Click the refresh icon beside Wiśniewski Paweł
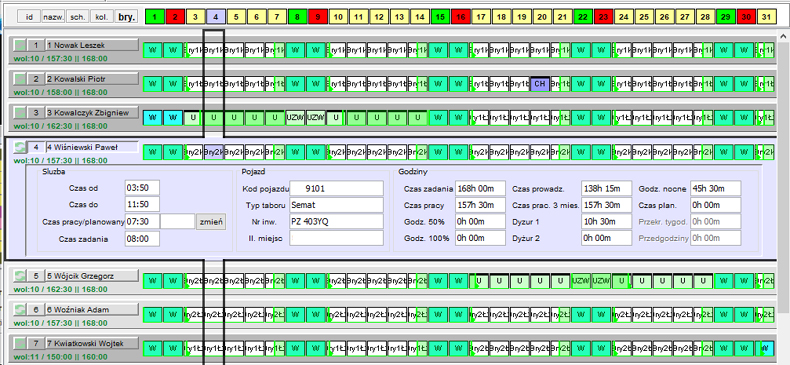Viewport: 790px width, 365px height. [x=19, y=147]
